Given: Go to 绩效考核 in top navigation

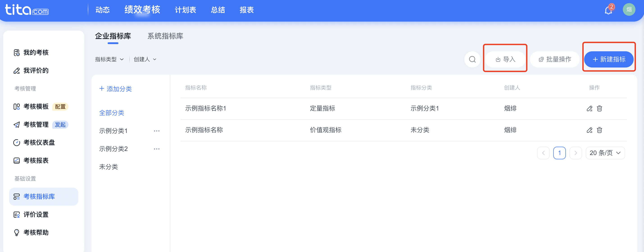Looking at the screenshot, I should (142, 9).
